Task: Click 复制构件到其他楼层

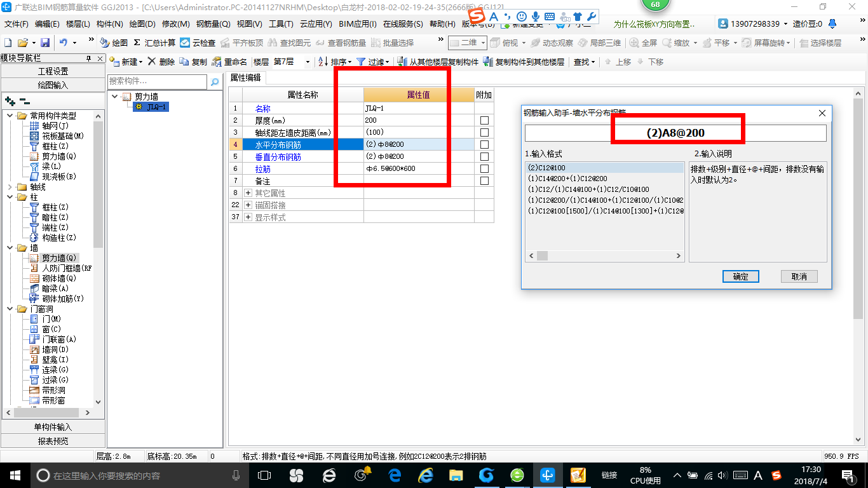Action: click(x=524, y=62)
